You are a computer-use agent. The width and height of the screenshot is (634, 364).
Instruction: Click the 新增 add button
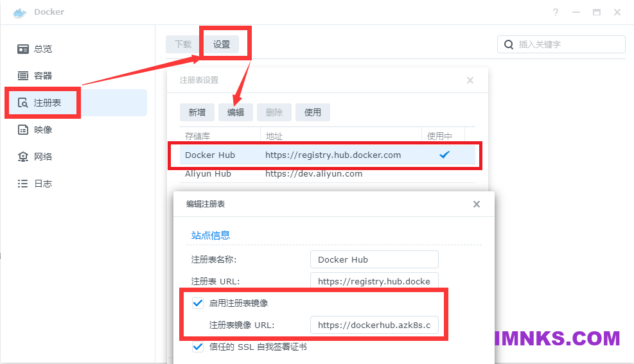197,112
